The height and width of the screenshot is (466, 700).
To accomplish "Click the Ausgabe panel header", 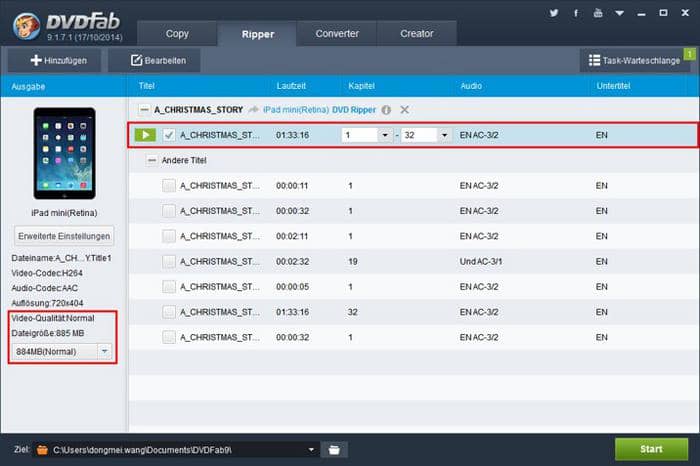I will [x=28, y=87].
